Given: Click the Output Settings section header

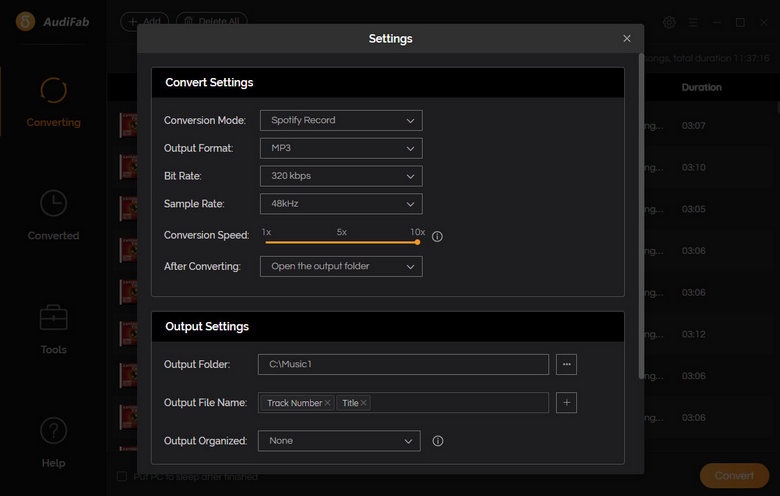Looking at the screenshot, I should point(388,326).
